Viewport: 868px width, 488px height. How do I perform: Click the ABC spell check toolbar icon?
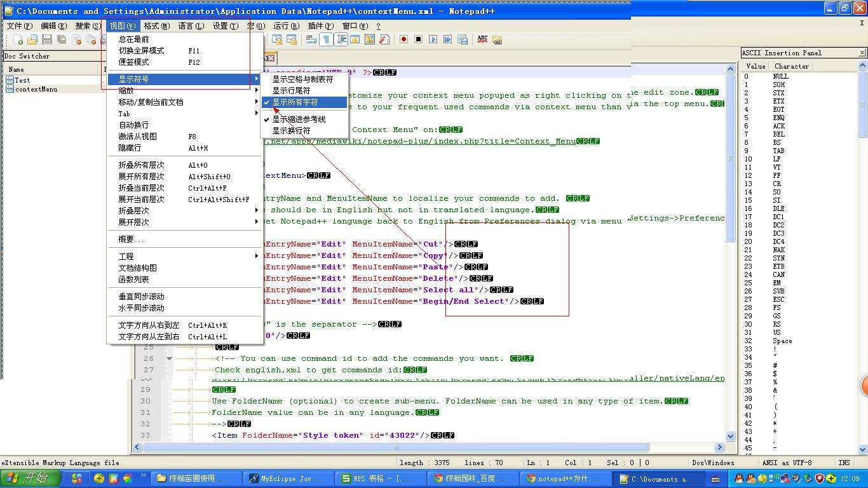coord(482,39)
